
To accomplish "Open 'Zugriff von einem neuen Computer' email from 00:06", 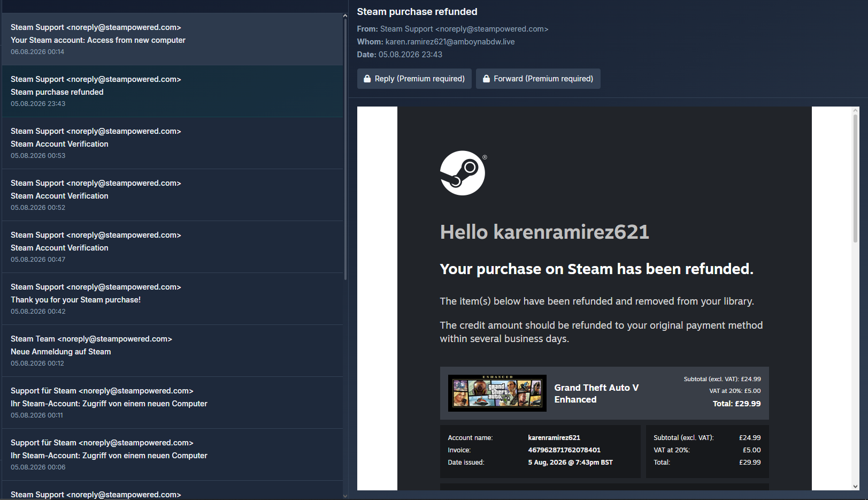I will 172,455.
